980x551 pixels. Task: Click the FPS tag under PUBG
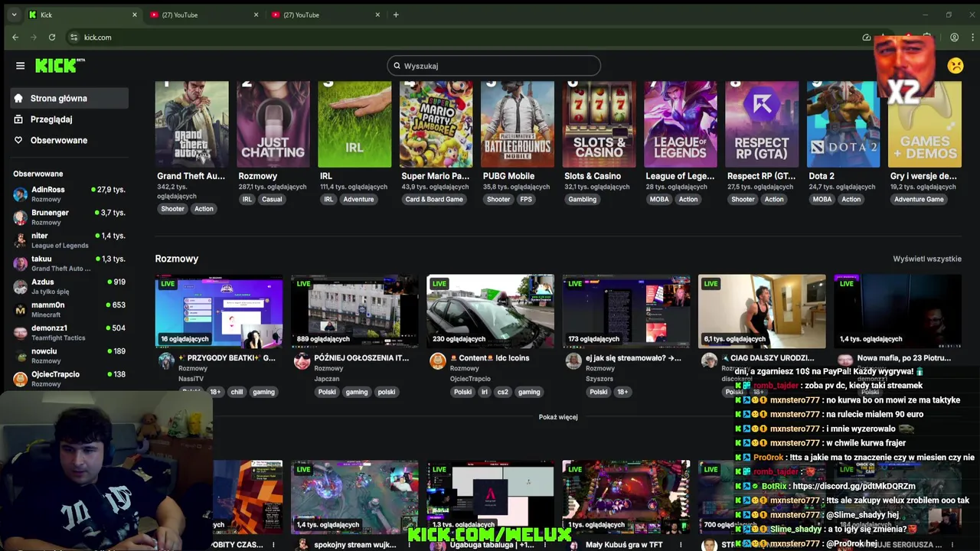coord(526,199)
